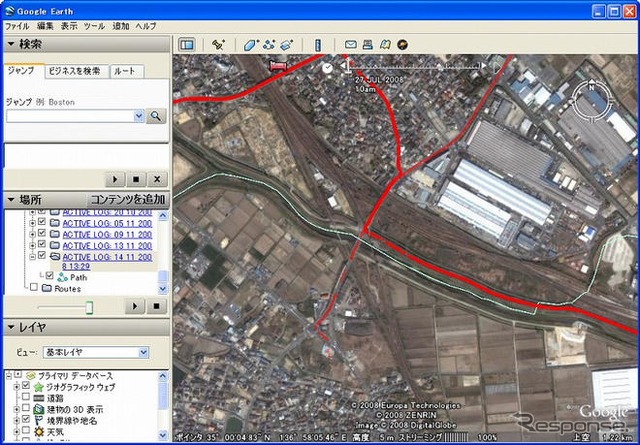
Task: Click the time slider start handle on map
Action: 347,66
